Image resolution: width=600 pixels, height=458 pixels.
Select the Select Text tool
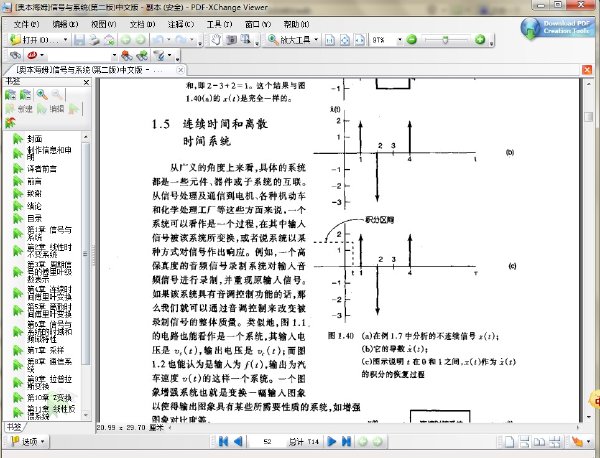point(245,40)
